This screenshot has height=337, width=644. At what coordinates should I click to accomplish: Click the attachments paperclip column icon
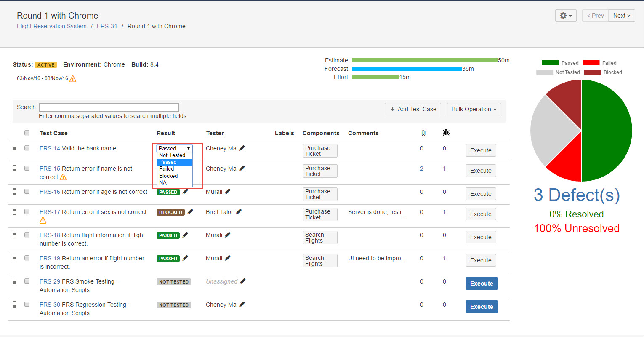click(423, 133)
